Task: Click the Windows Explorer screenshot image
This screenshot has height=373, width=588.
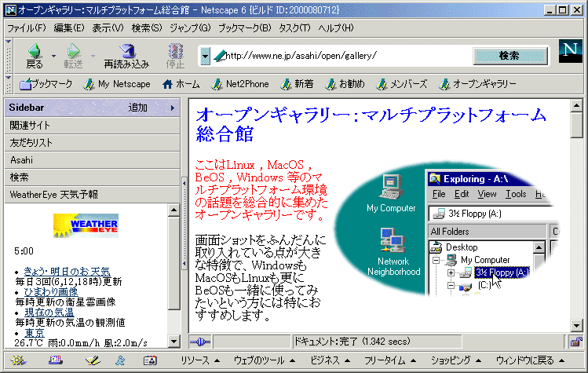Action: [x=446, y=229]
